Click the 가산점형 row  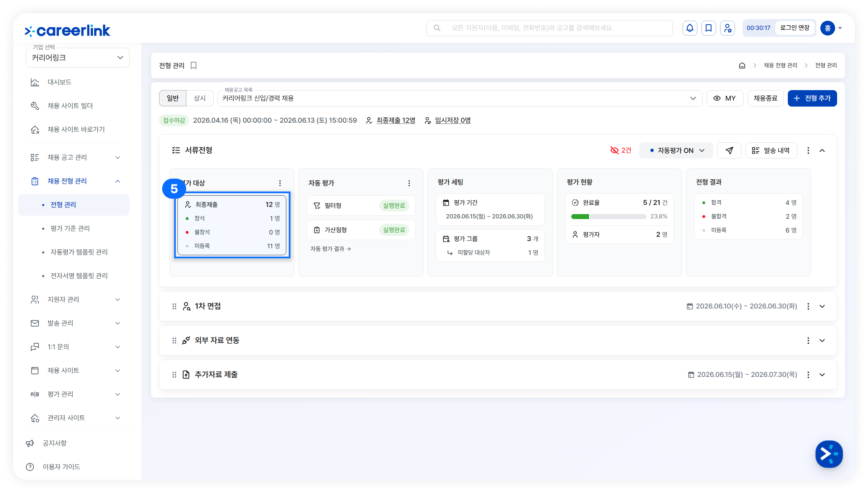click(361, 230)
